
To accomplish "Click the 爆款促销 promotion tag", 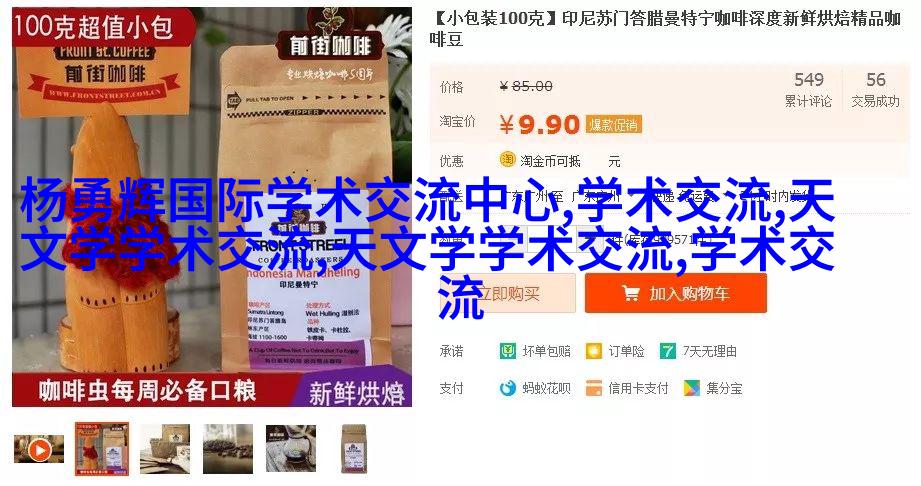I will click(x=613, y=125).
